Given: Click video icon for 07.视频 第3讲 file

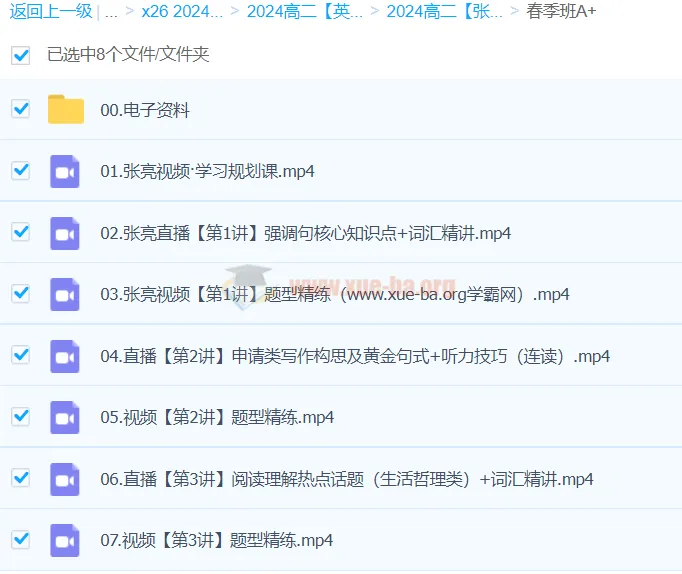Looking at the screenshot, I should [x=65, y=540].
